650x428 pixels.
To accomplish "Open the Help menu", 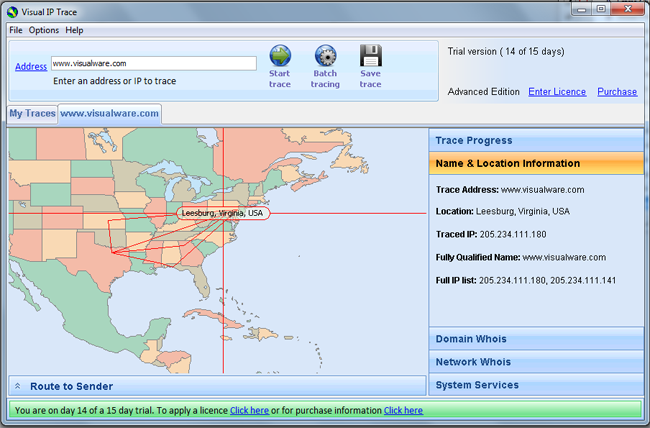I will (74, 30).
